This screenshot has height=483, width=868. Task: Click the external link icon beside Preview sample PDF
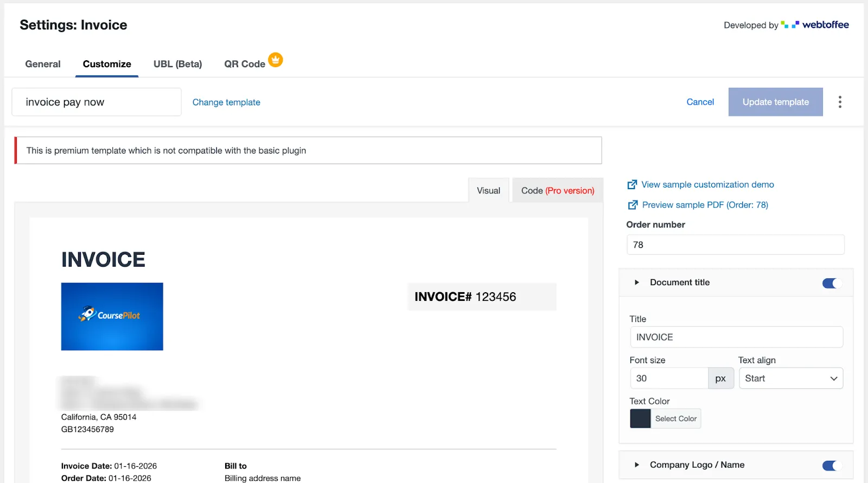(x=633, y=205)
